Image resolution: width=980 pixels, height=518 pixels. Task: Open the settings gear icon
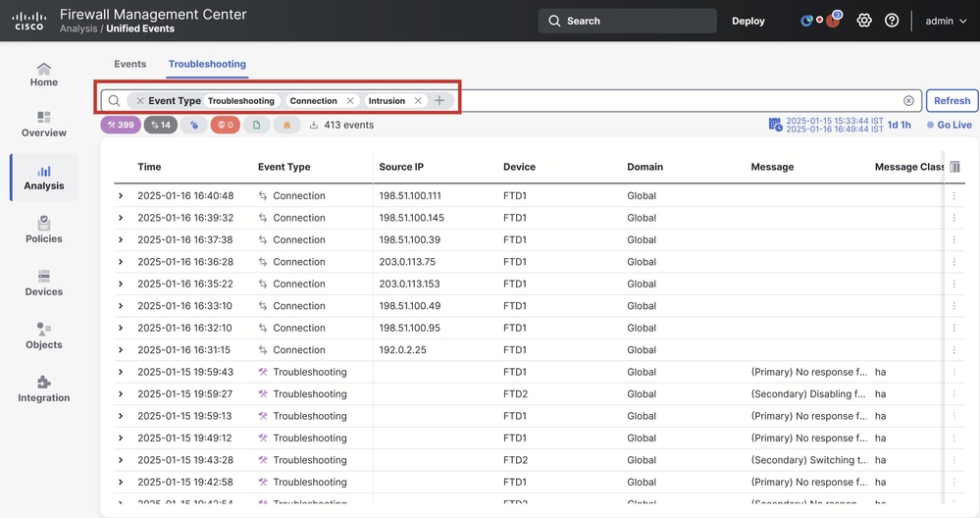click(863, 21)
